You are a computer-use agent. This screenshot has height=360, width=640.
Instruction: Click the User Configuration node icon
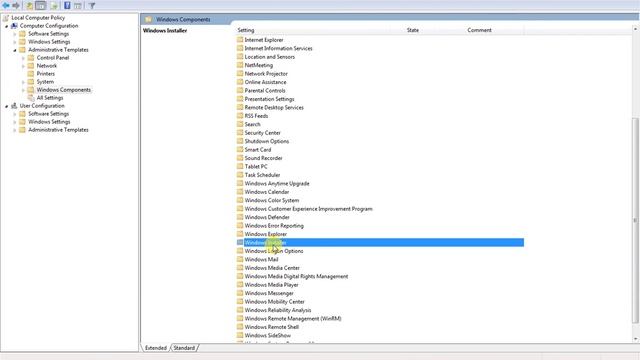click(x=14, y=106)
